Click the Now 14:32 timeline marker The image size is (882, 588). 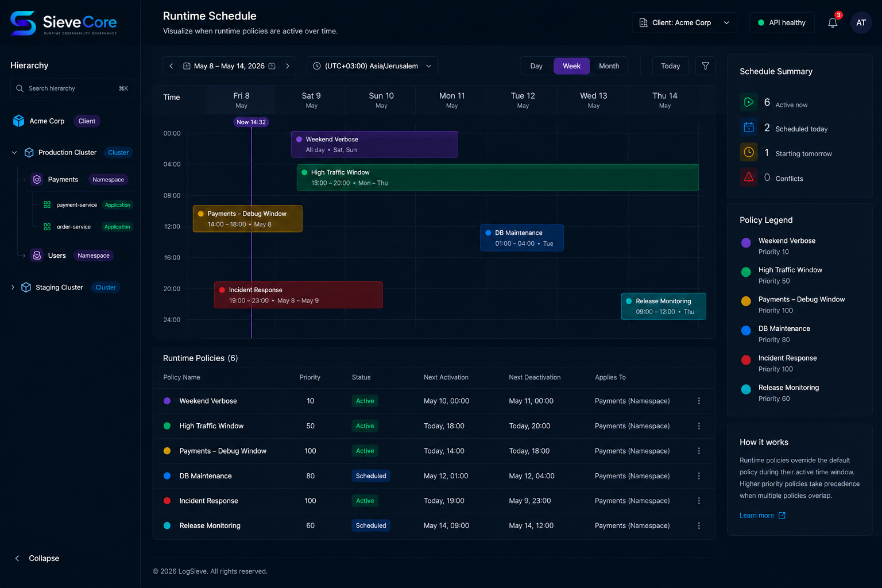click(x=251, y=122)
